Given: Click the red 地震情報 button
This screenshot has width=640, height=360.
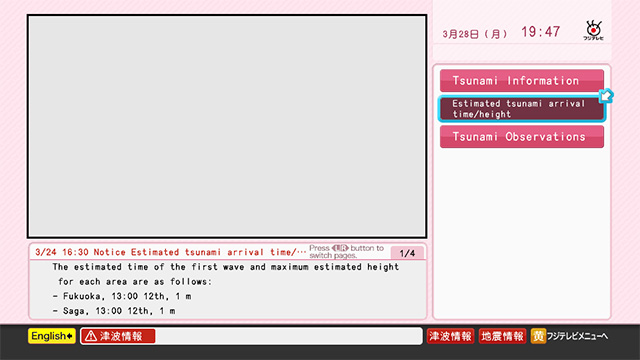Looking at the screenshot, I should (x=502, y=336).
